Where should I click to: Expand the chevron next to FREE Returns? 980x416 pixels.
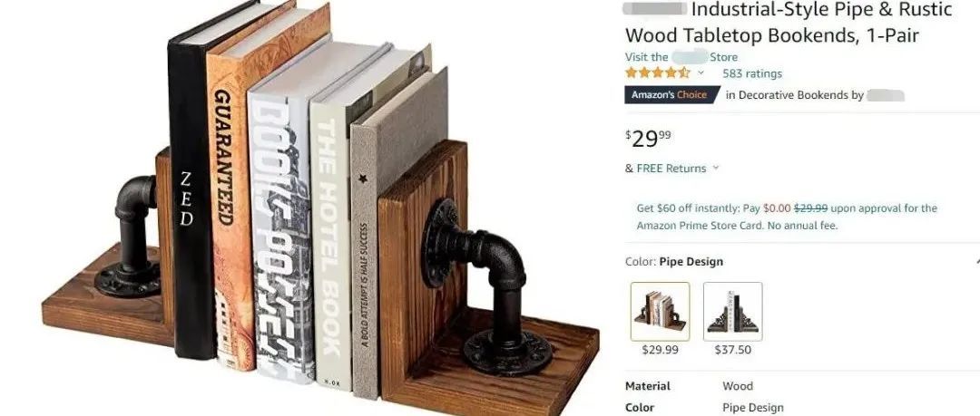click(716, 168)
